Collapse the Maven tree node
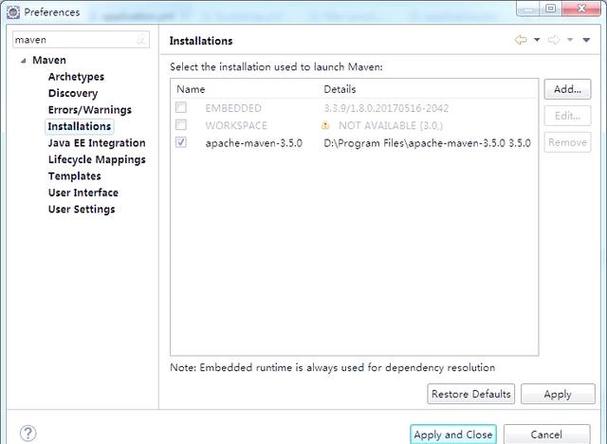Viewport: 607px width, 444px height. (x=23, y=60)
